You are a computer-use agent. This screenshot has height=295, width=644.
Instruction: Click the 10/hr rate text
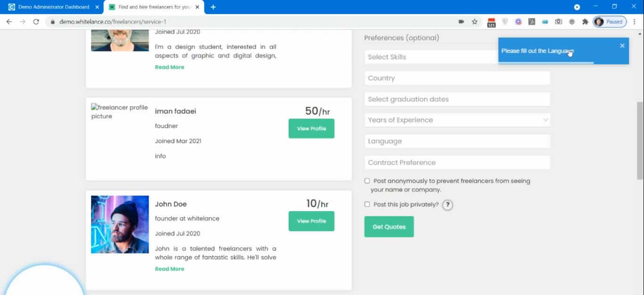point(317,204)
